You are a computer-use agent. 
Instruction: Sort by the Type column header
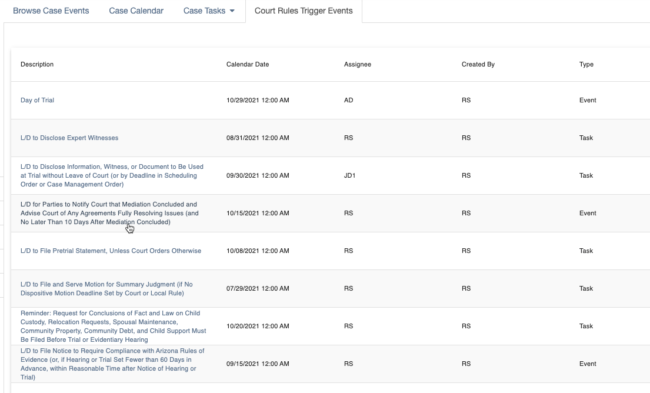tap(586, 64)
